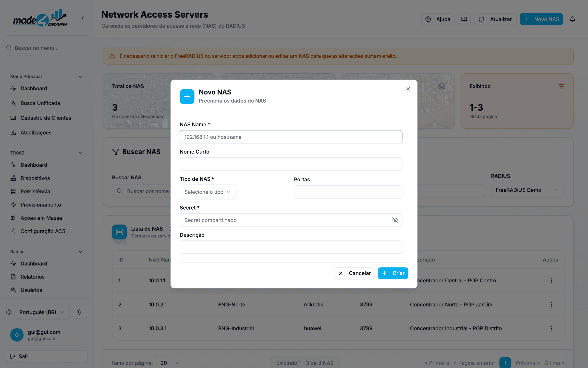Toggle light/dark theme sun icon
Viewport: 588px width, 368px height.
(x=79, y=312)
